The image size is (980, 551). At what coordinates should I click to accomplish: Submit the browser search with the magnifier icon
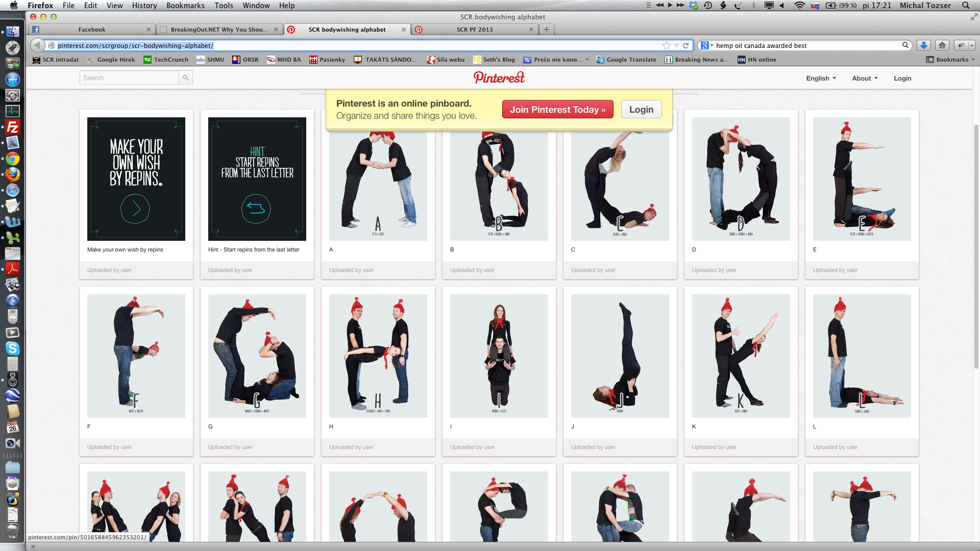pos(905,45)
